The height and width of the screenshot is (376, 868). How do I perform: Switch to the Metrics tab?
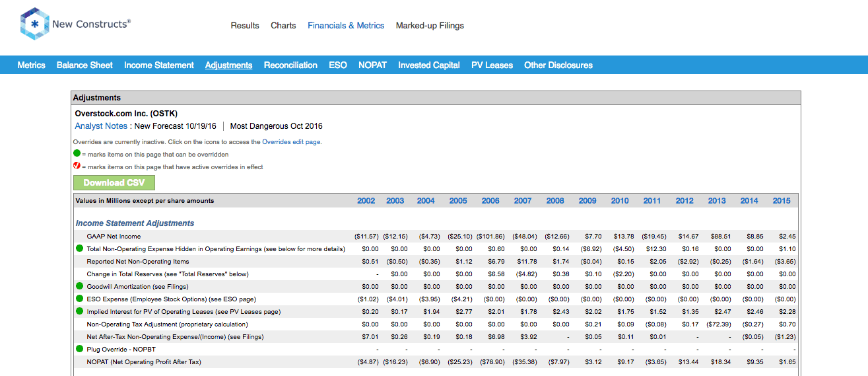coord(32,65)
